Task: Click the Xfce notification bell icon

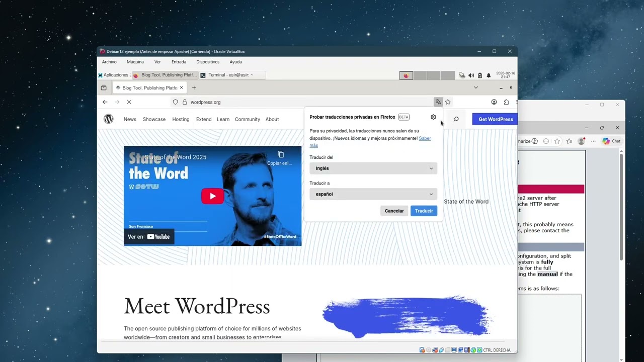Action: click(x=488, y=75)
